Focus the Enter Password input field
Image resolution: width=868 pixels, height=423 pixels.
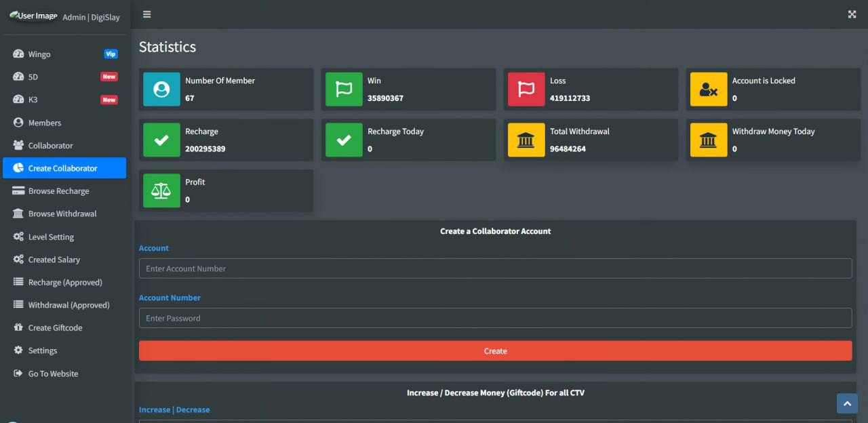click(495, 318)
